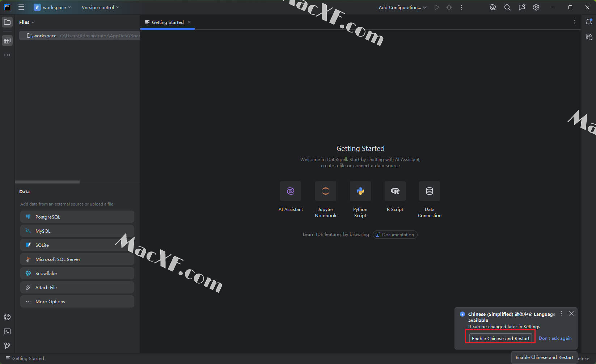Add a Microsoft SQL Server source

77,259
